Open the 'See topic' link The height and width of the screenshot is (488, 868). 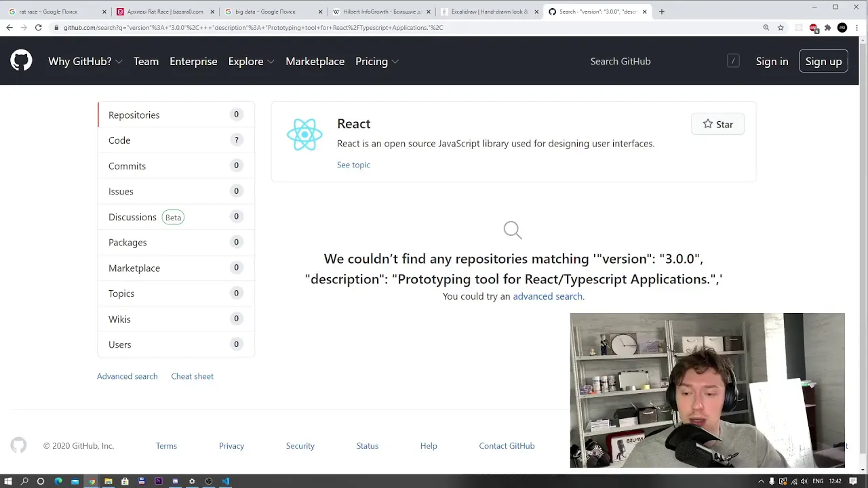point(353,165)
